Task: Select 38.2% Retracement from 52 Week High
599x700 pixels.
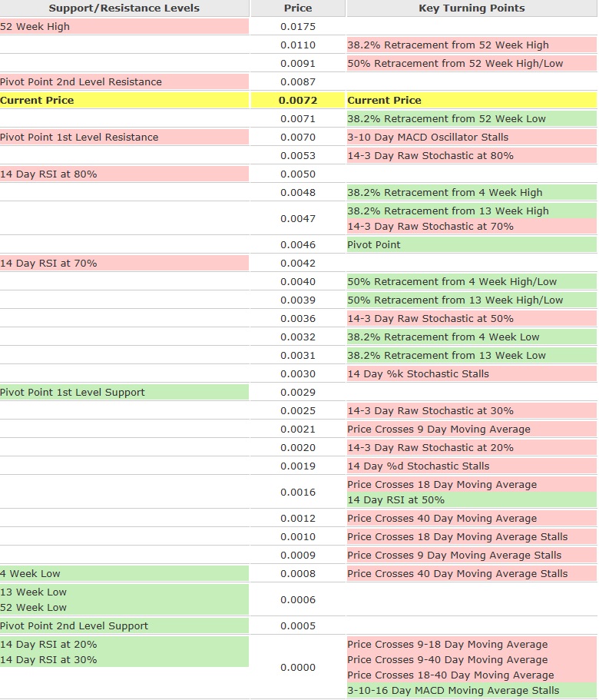Action: (472, 45)
